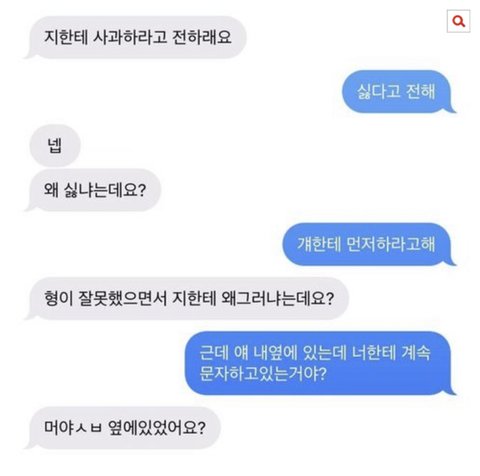The height and width of the screenshot is (476, 480).
Task: Click the word '사과하라고' in first message
Action: (x=130, y=37)
